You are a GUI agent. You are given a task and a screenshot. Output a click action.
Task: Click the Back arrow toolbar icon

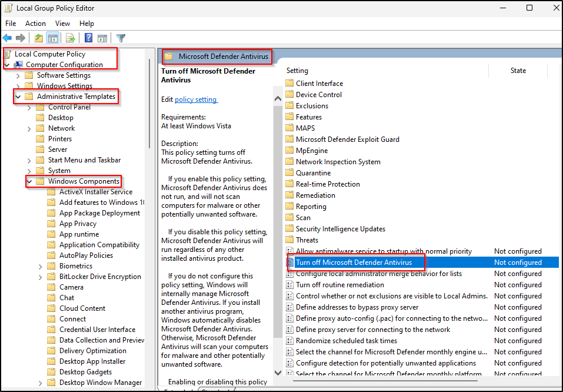pos(8,38)
